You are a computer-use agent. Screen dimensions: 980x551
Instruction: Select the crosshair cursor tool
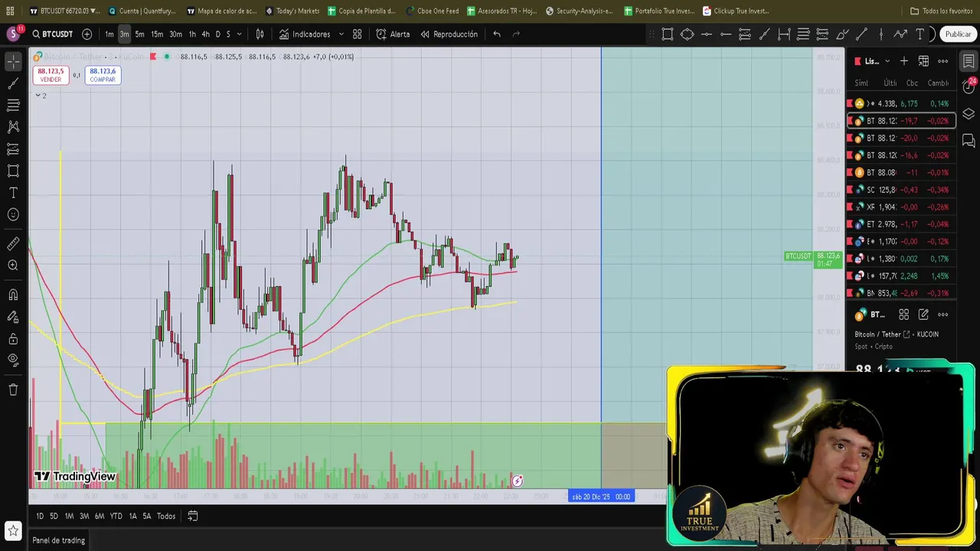[13, 60]
